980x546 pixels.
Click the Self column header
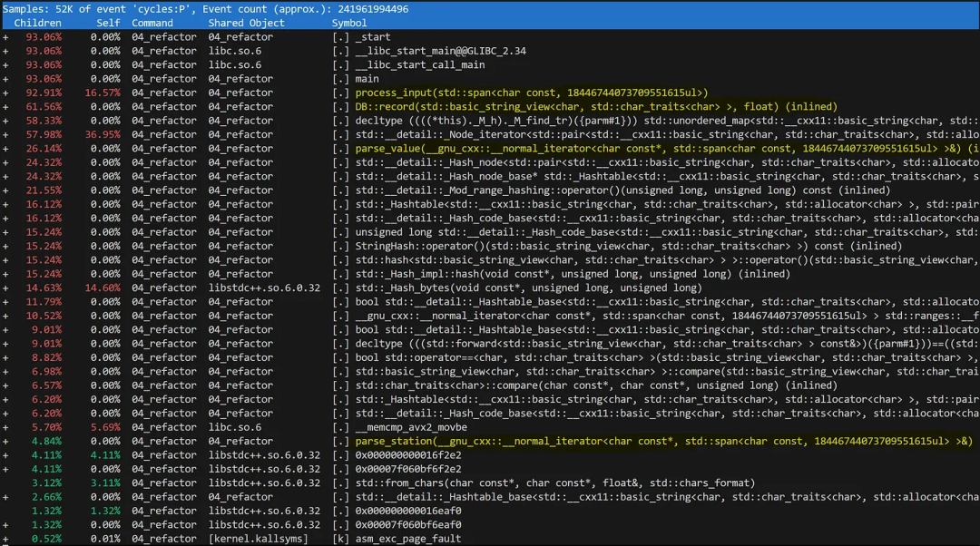[108, 23]
